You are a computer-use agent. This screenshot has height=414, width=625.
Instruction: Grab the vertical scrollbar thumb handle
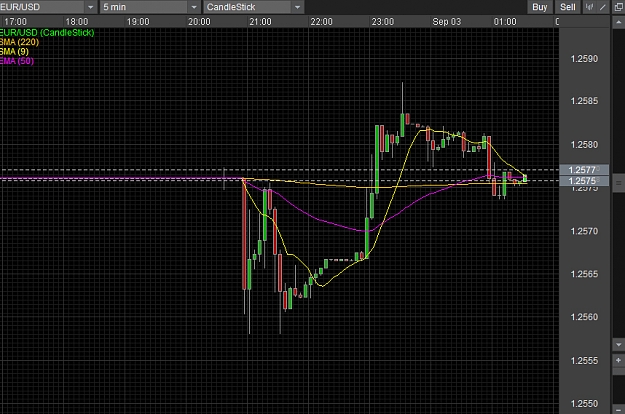click(x=619, y=183)
